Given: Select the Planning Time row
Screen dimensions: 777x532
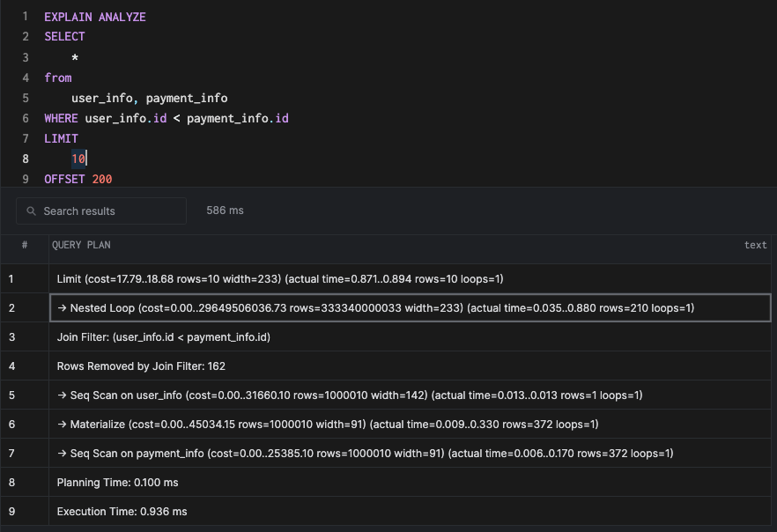Looking at the screenshot, I should (x=116, y=482).
